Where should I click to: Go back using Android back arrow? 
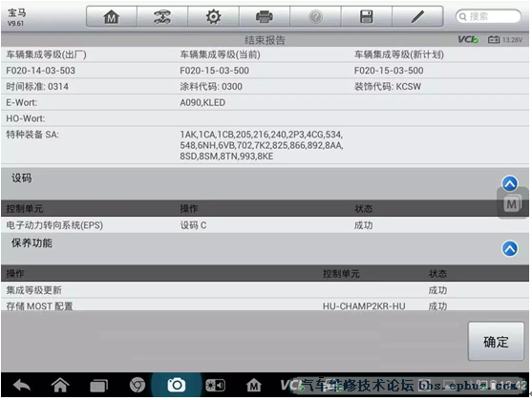pos(22,386)
